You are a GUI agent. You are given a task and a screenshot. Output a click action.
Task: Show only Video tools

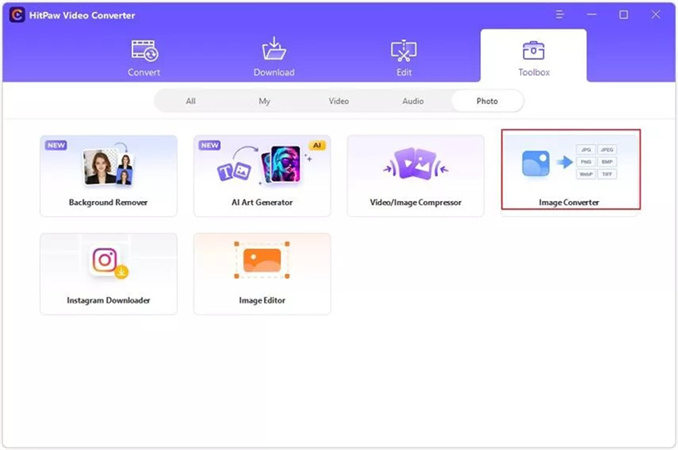[x=339, y=101]
